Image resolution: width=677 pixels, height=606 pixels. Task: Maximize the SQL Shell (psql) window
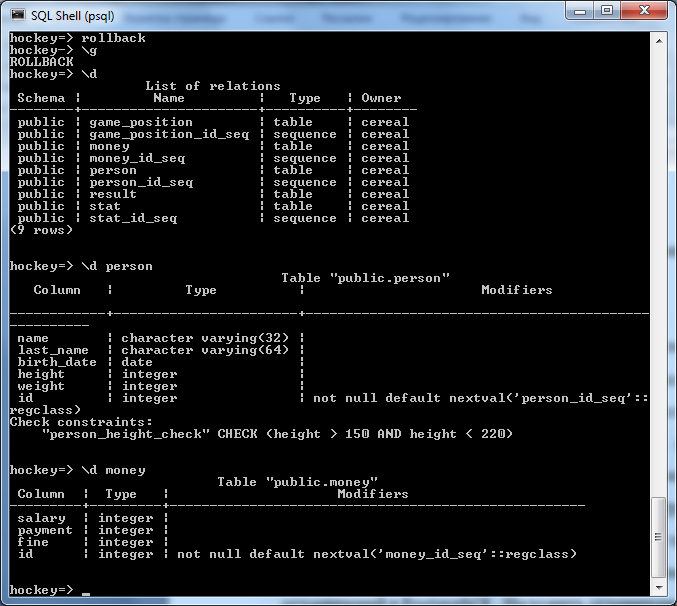[607, 11]
